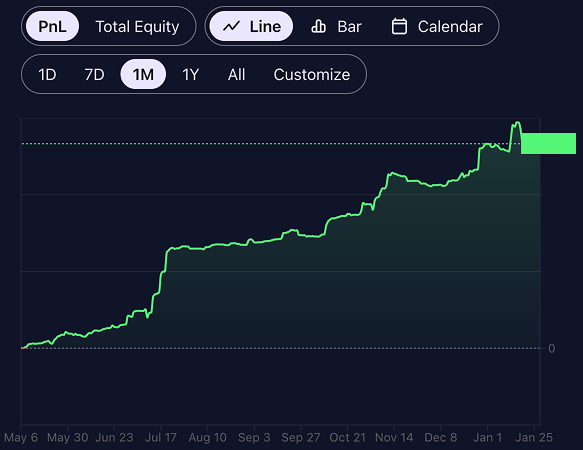Select the PnL view toggle
The width and height of the screenshot is (583, 450).
(52, 26)
